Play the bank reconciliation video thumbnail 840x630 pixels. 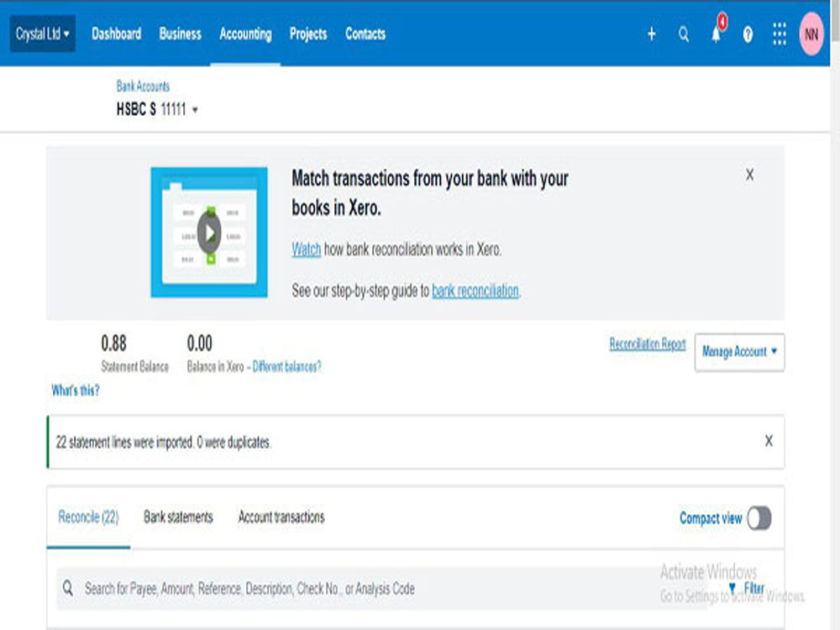click(x=209, y=233)
